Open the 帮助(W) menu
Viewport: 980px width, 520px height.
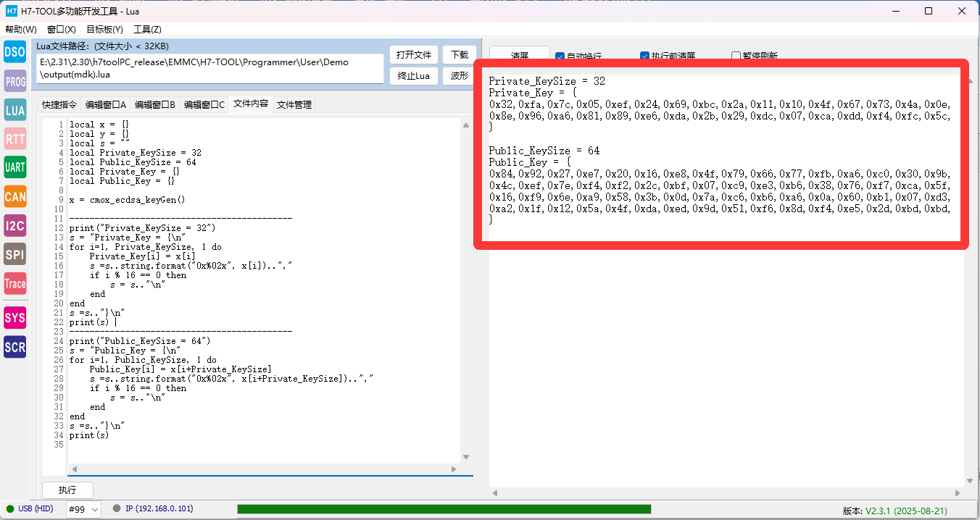click(x=21, y=30)
